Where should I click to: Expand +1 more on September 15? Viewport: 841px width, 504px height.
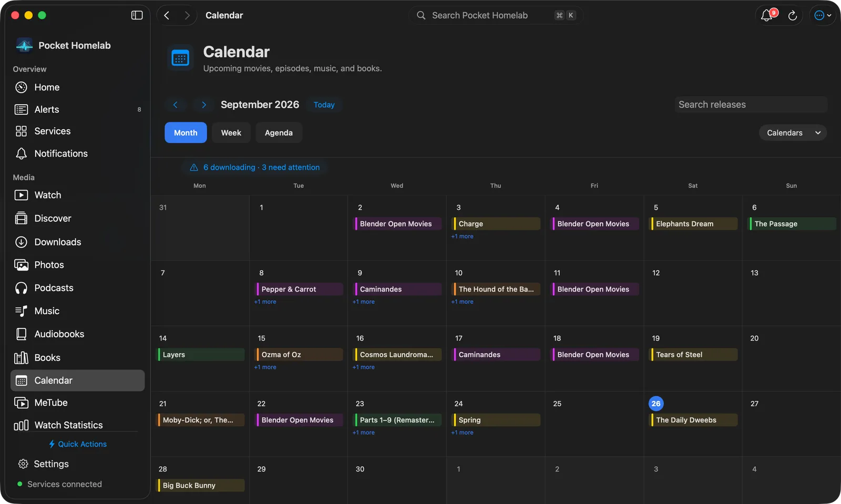point(265,367)
